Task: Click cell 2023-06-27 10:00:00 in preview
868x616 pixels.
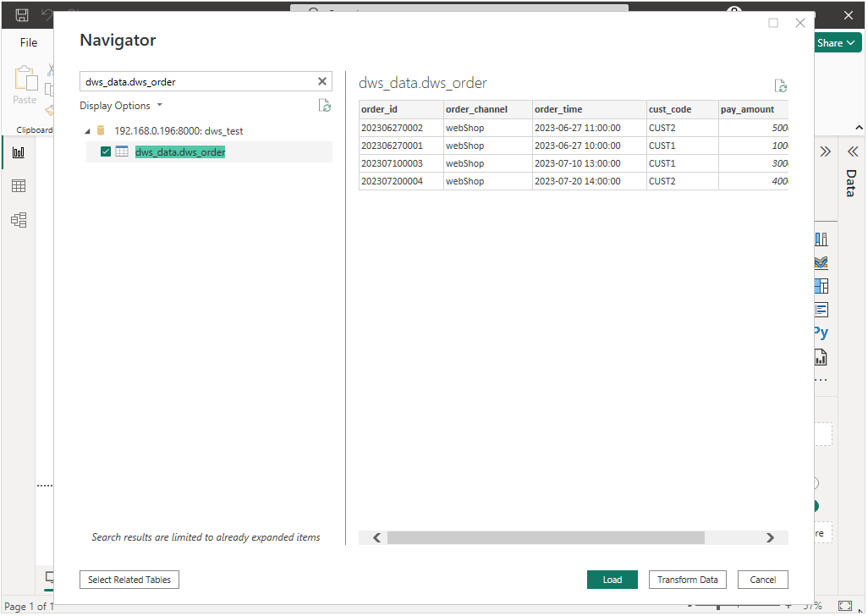Action: (589, 146)
